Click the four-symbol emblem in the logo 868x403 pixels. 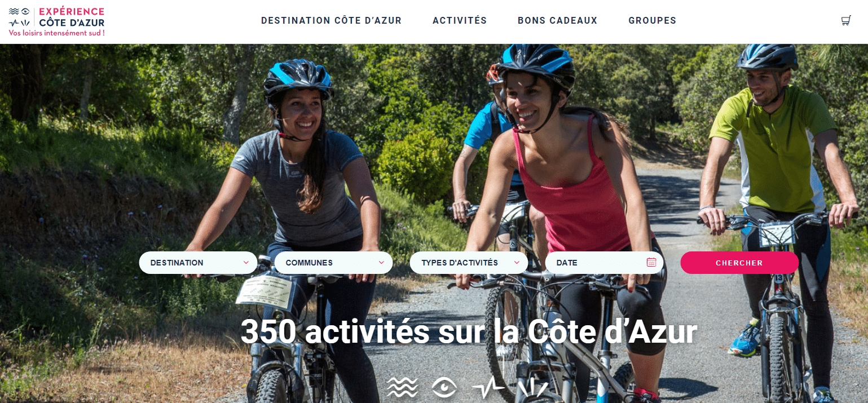(20, 17)
